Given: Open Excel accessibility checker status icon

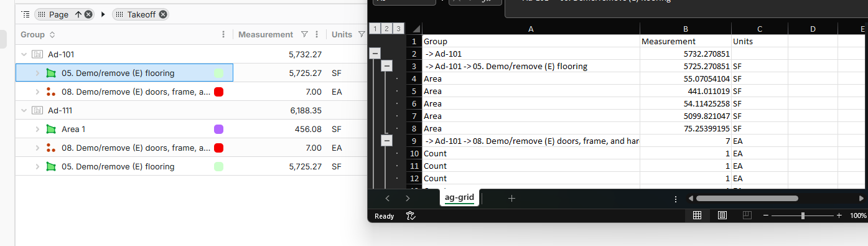Looking at the screenshot, I should click(x=411, y=215).
